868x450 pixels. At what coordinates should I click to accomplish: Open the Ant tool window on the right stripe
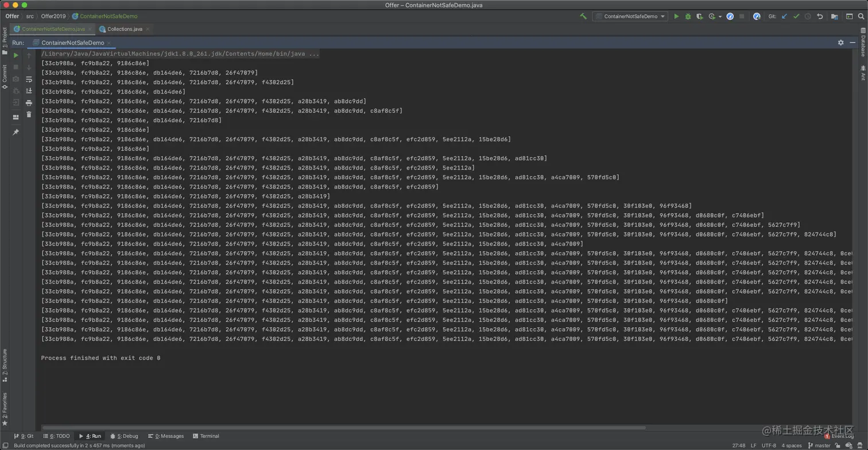[863, 73]
